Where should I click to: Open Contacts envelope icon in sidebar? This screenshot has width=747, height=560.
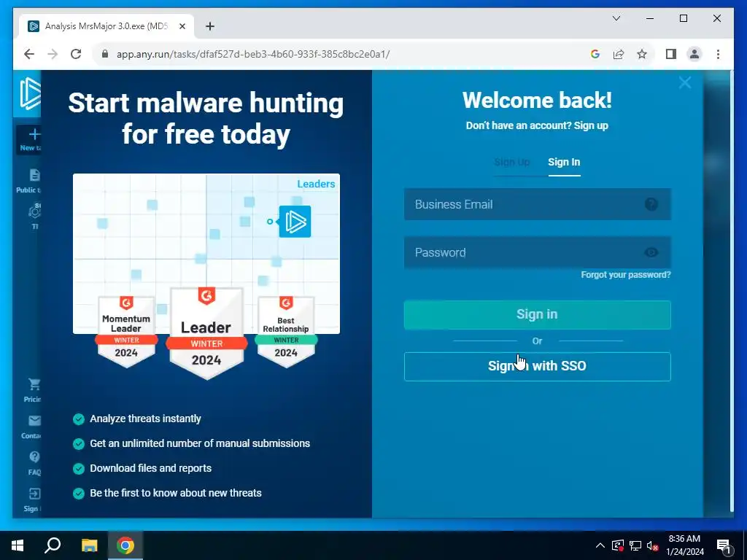[34, 421]
